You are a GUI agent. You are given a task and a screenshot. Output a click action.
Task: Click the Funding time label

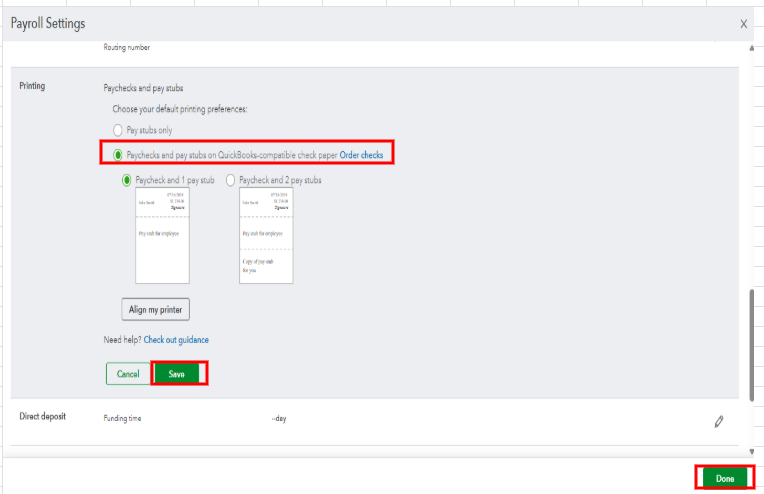(x=122, y=418)
